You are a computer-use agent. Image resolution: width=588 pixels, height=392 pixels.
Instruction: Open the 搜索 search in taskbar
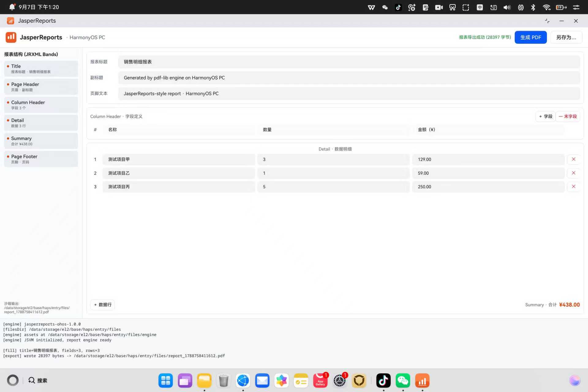(38, 380)
